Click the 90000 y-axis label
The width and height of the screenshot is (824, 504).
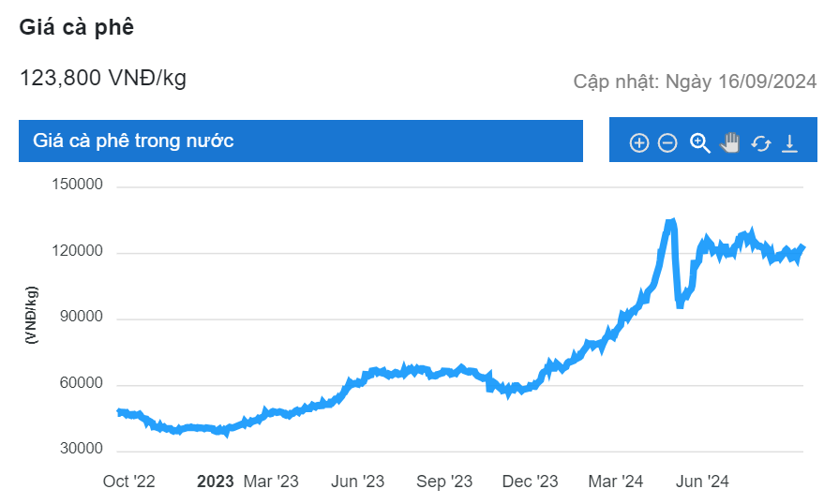coord(81,319)
